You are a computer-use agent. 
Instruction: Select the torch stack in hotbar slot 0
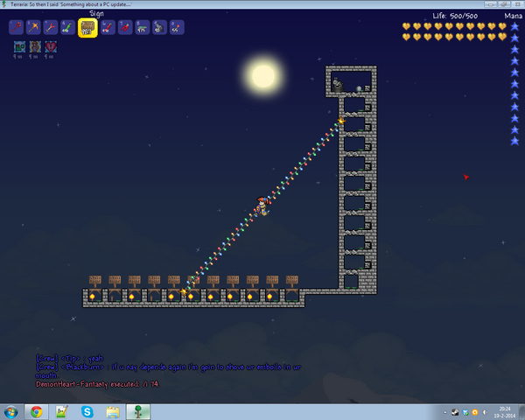pos(177,27)
